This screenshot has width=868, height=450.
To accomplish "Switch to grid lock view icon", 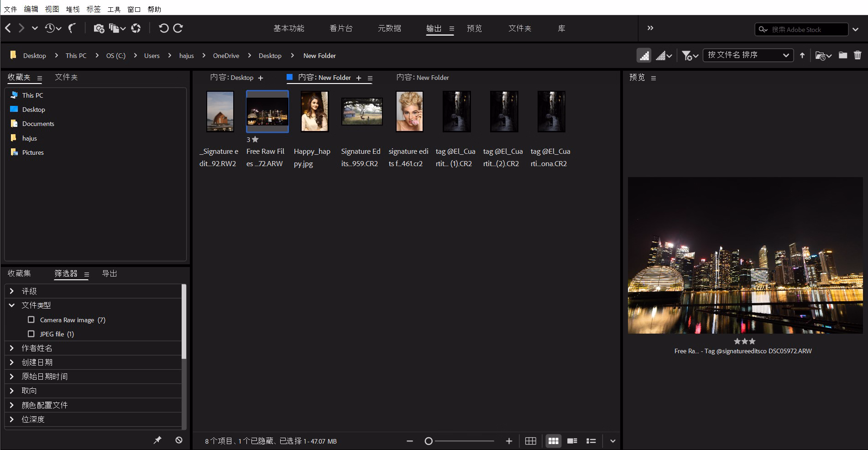I will (x=530, y=441).
